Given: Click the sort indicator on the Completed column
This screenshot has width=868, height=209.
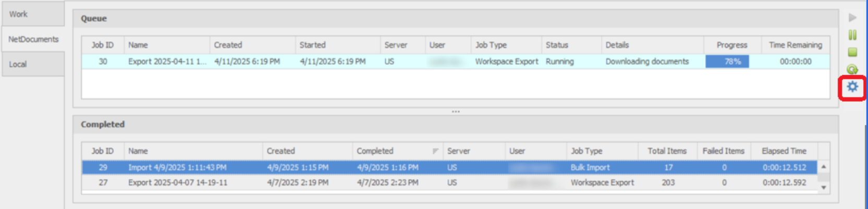Looking at the screenshot, I should pos(435,151).
